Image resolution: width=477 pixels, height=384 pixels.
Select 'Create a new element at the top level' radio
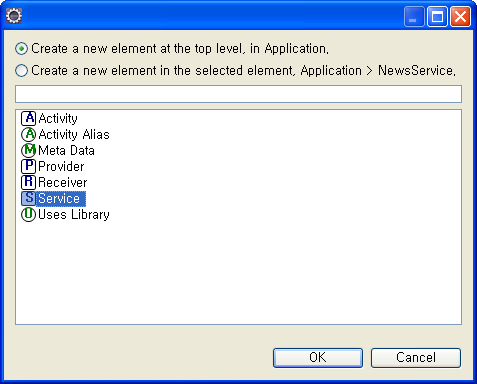click(x=21, y=49)
